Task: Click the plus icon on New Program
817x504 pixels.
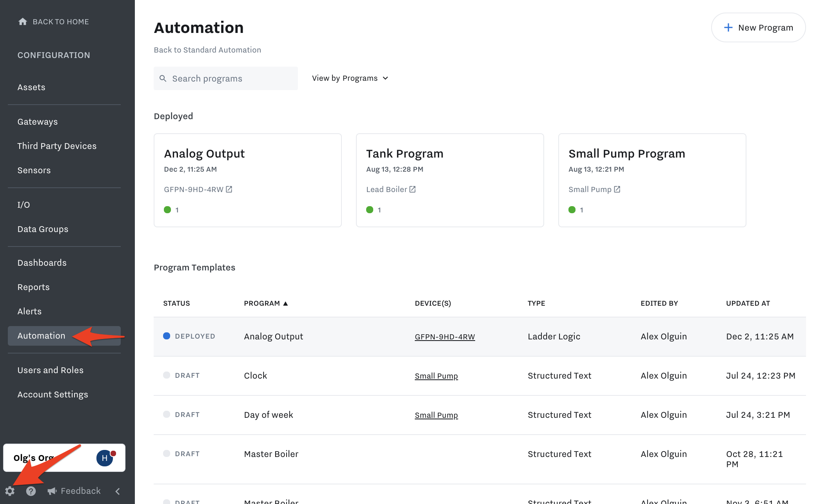Action: point(728,27)
